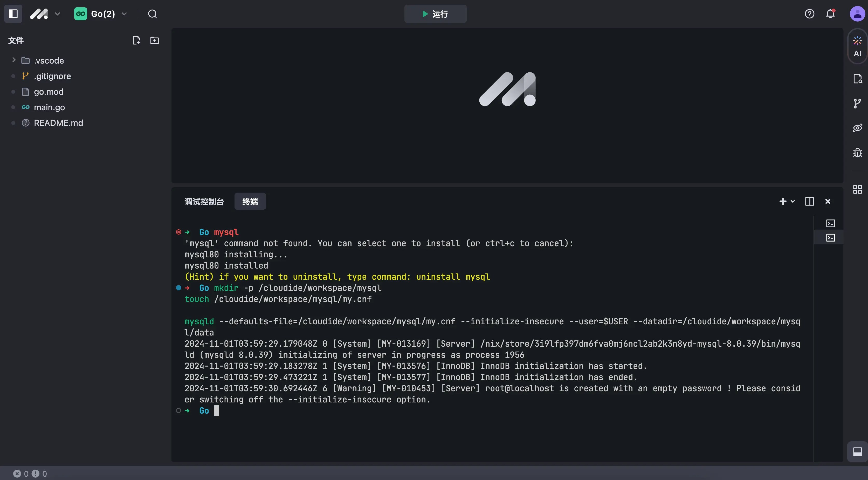
Task: Click the red error marker before the mysql command
Action: [x=178, y=232]
